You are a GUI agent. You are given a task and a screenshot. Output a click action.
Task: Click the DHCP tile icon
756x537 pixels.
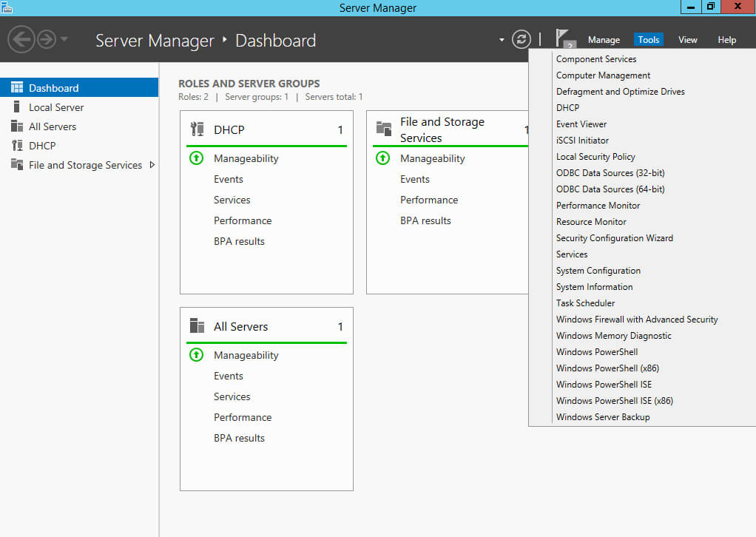coord(198,129)
